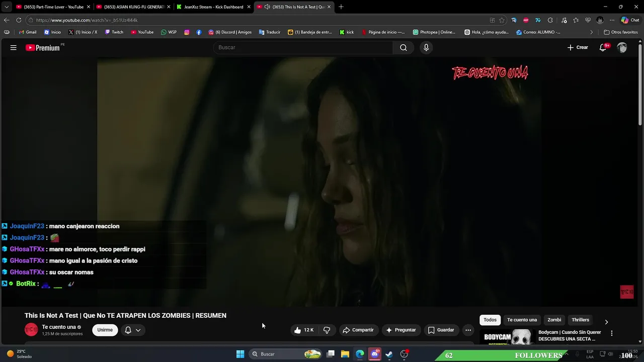Show more category chips right arrow
The image size is (644, 362).
(606, 322)
